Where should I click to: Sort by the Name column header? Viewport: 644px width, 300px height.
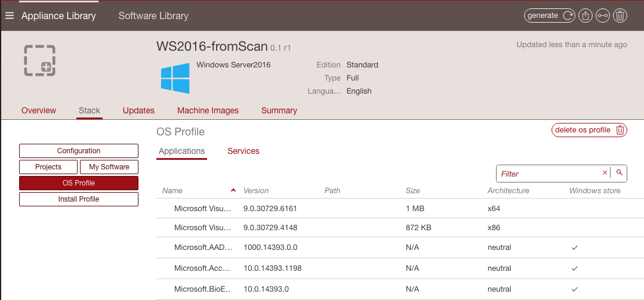[172, 190]
